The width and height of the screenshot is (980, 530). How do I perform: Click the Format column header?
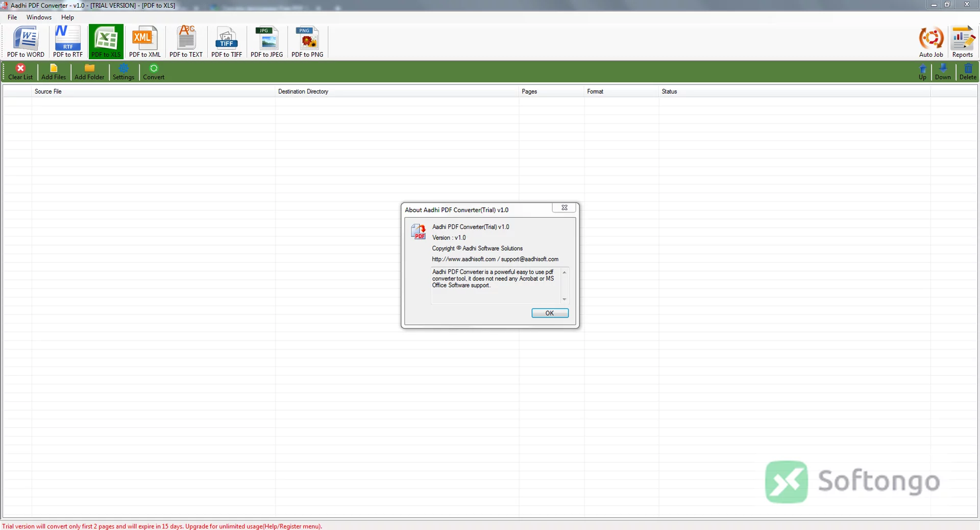pyautogui.click(x=621, y=91)
